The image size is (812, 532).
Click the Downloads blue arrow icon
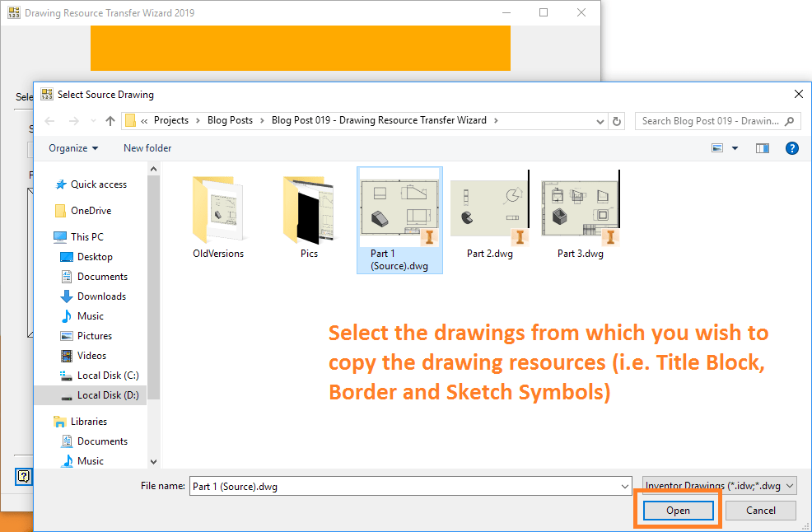pyautogui.click(x=66, y=296)
